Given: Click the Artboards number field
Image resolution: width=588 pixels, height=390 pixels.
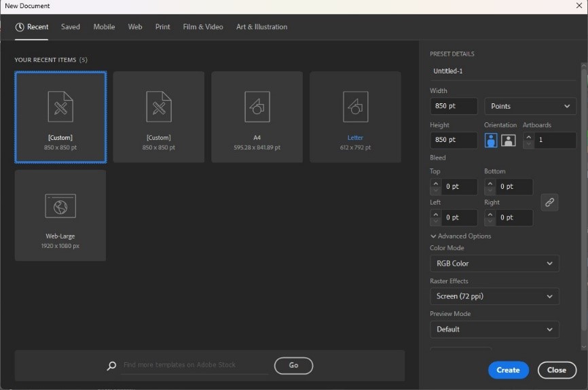Looking at the screenshot, I should tap(555, 140).
